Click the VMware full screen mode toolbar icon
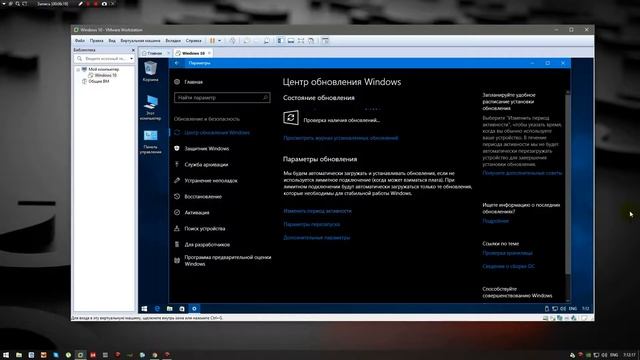This screenshot has width=640, height=360. coord(301,41)
